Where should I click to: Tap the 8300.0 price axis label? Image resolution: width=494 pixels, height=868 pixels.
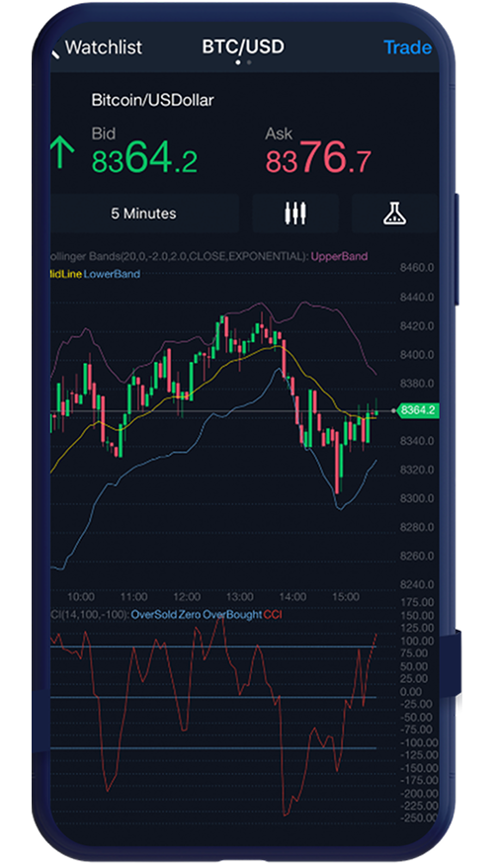click(x=417, y=498)
